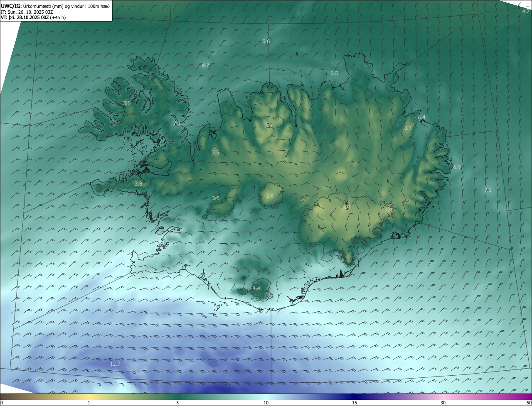Click the 6.7 label northwest of Iceland
The height and width of the screenshot is (406, 532).
point(206,65)
